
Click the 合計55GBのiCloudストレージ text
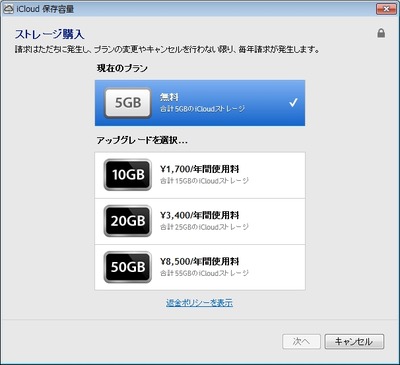(204, 273)
